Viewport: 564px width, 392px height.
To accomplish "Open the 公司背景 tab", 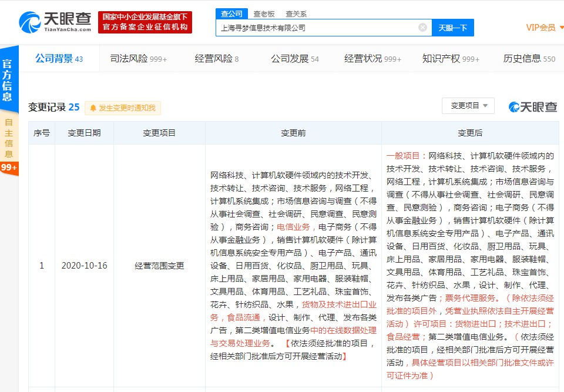I will (x=59, y=59).
